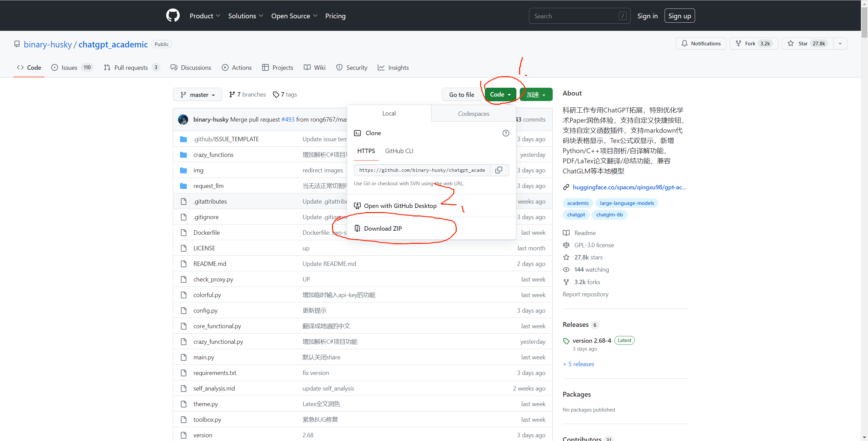Open the README.md file
This screenshot has width=868, height=441.
(210, 264)
